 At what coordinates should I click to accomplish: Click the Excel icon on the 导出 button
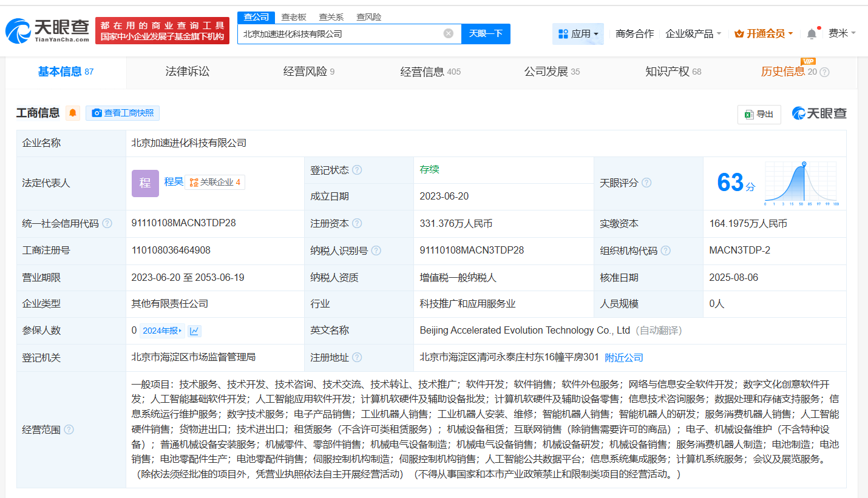(x=748, y=114)
